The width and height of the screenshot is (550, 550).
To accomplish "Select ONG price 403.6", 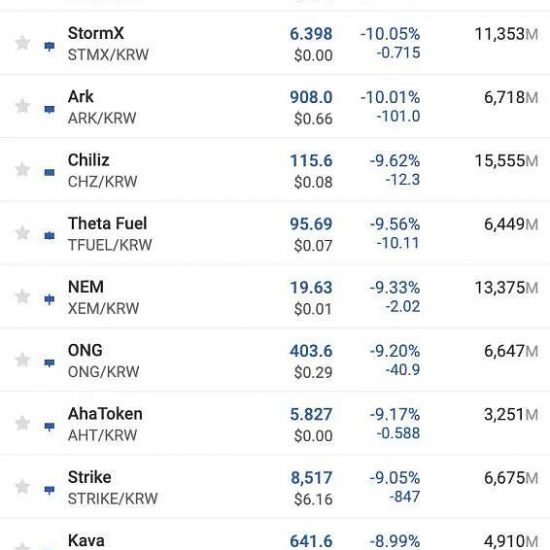I will click(x=311, y=351).
